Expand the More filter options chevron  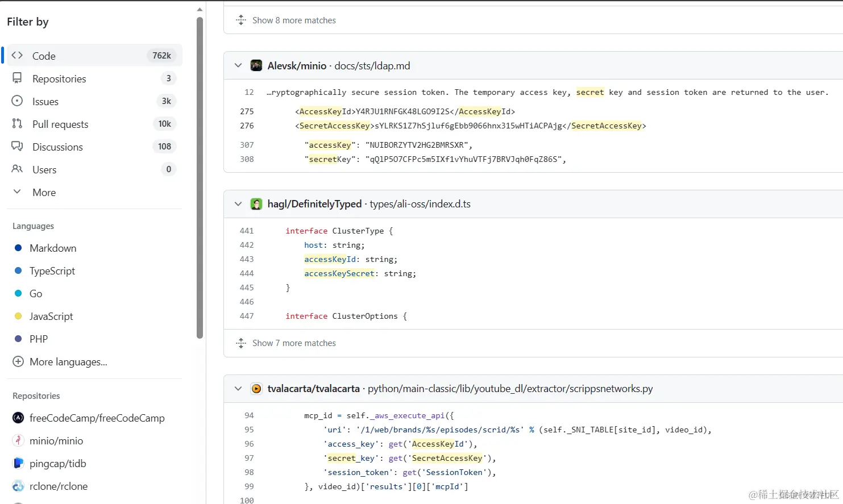click(17, 191)
